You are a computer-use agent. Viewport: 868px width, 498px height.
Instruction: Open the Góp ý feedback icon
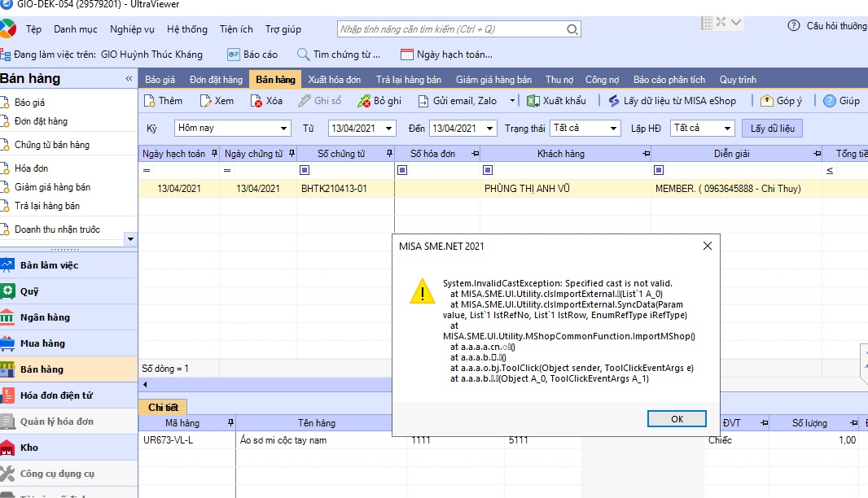point(766,101)
